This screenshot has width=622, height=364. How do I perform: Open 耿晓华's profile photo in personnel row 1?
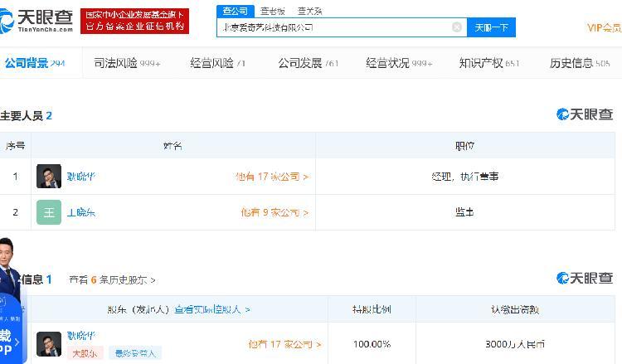pos(49,176)
